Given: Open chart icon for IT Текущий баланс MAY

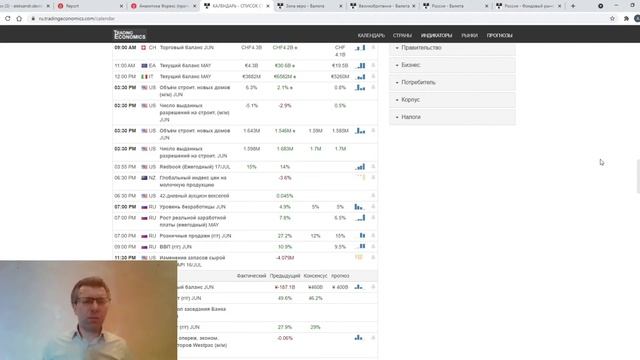Looking at the screenshot, I should coord(361,76).
